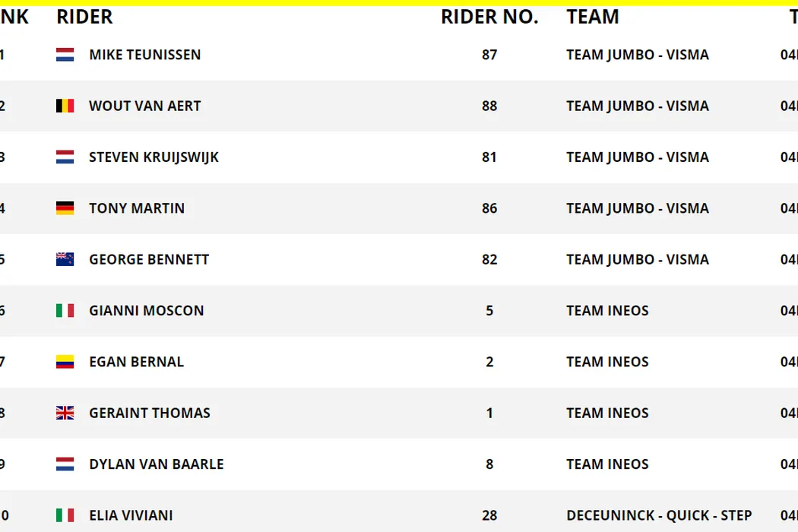Screen dimensions: 798x532
Task: Click the Deceuninck - Quick - Step team
Action: [x=658, y=515]
